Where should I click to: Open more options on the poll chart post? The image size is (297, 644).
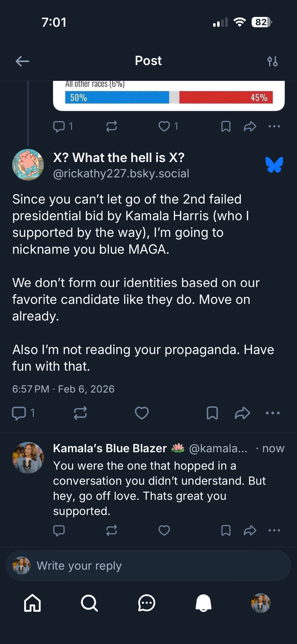[274, 126]
